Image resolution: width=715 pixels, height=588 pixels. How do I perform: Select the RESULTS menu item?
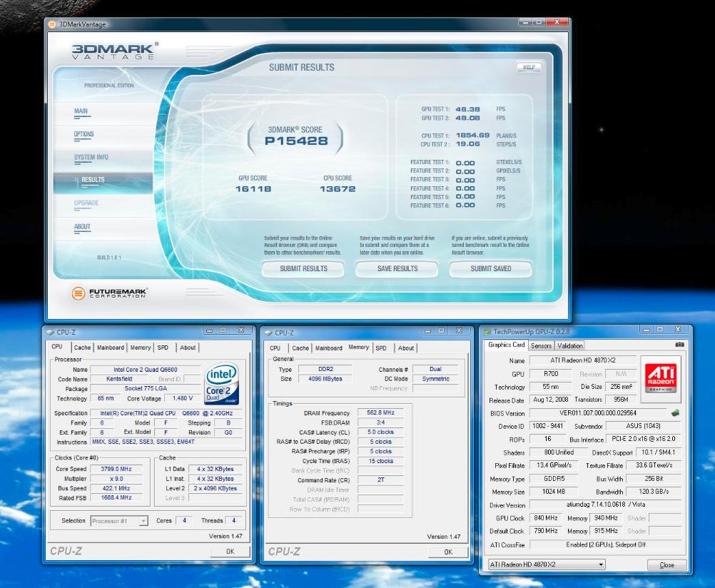[x=93, y=180]
